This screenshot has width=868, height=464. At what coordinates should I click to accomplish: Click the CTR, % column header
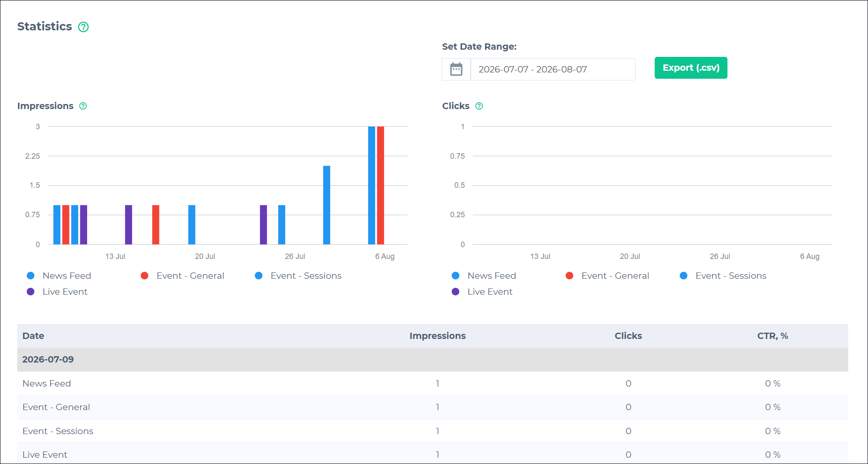(x=772, y=336)
